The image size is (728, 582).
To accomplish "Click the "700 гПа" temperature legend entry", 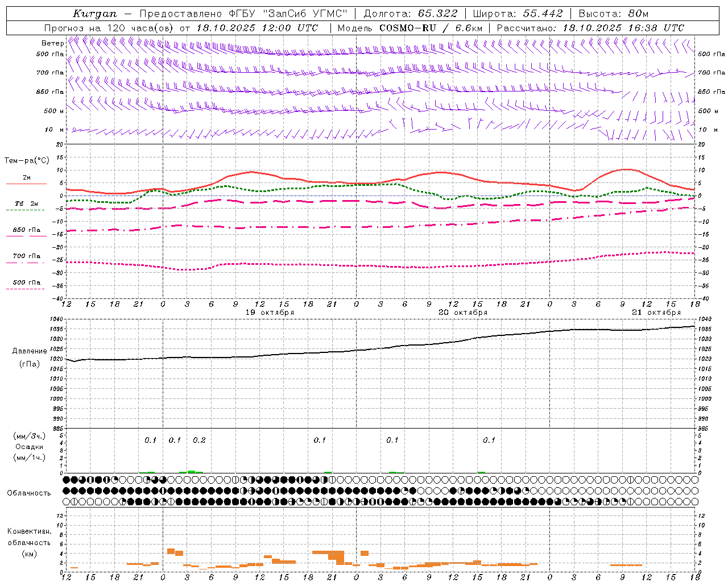I will coord(26,256).
